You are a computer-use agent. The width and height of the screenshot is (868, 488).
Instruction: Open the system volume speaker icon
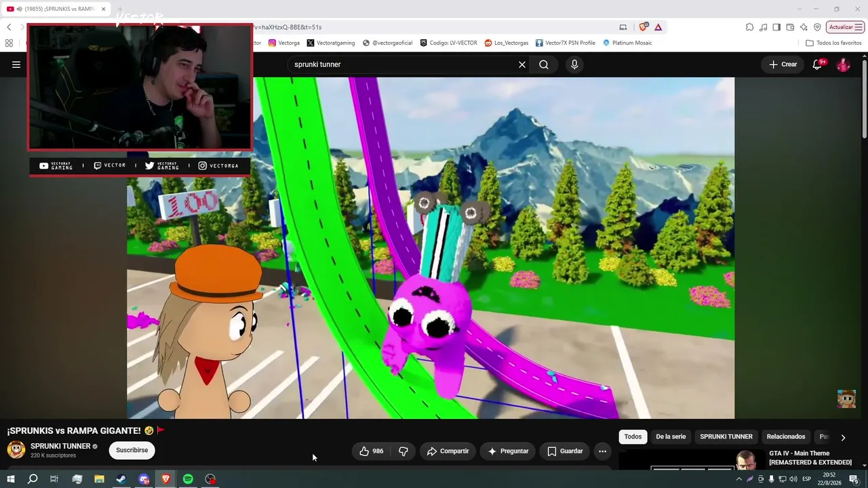[x=793, y=479]
